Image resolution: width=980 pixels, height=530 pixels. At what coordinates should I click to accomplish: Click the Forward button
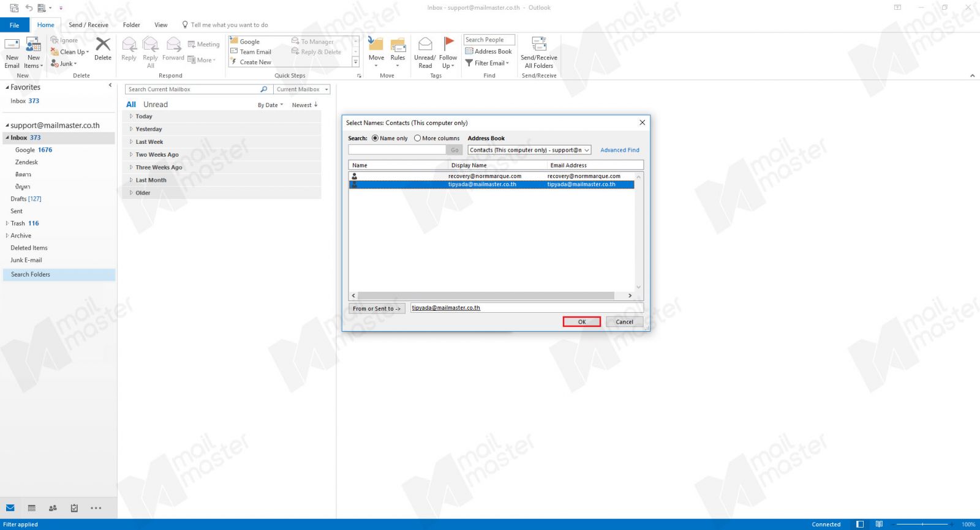pos(173,49)
